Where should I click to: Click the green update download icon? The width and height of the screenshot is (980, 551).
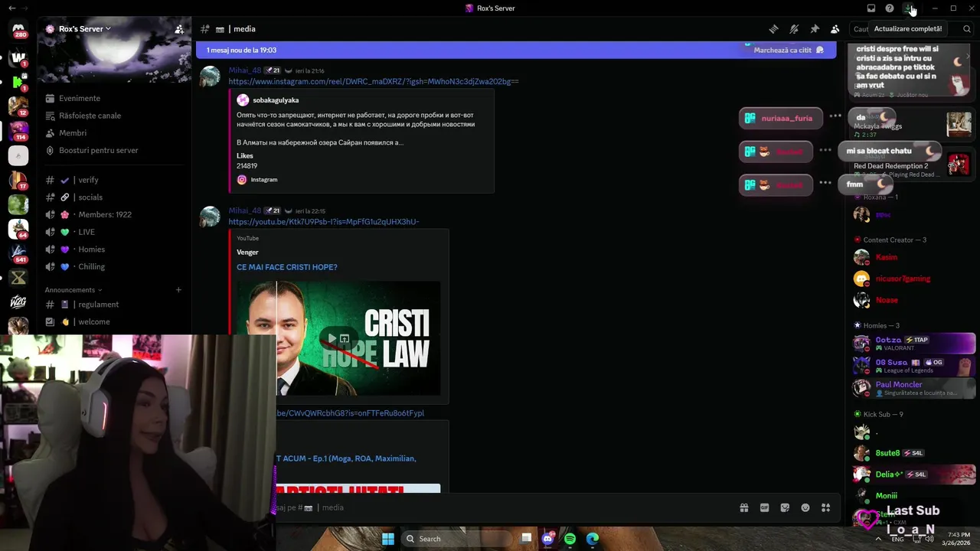(x=908, y=8)
